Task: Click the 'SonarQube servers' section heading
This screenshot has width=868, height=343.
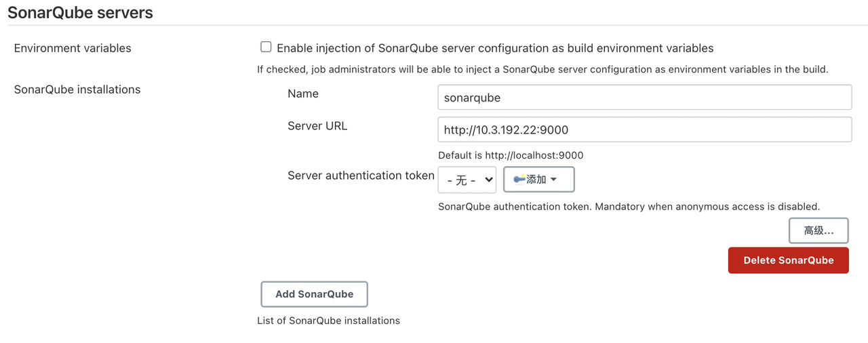Action: pyautogui.click(x=80, y=12)
